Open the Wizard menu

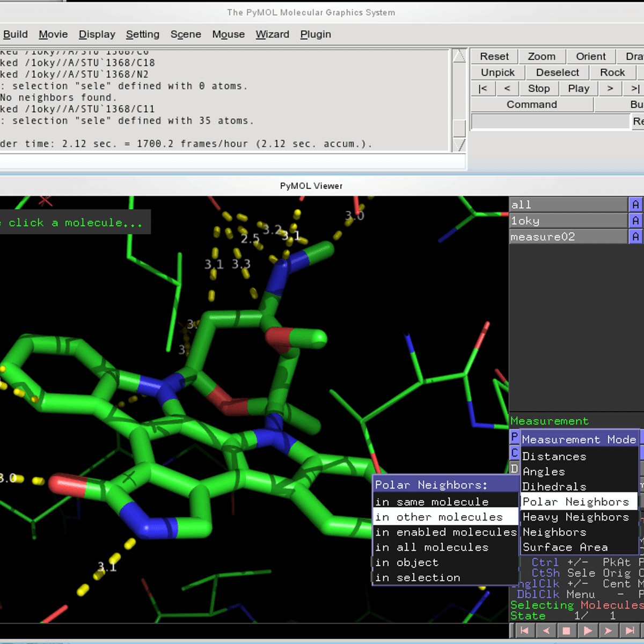tap(273, 34)
